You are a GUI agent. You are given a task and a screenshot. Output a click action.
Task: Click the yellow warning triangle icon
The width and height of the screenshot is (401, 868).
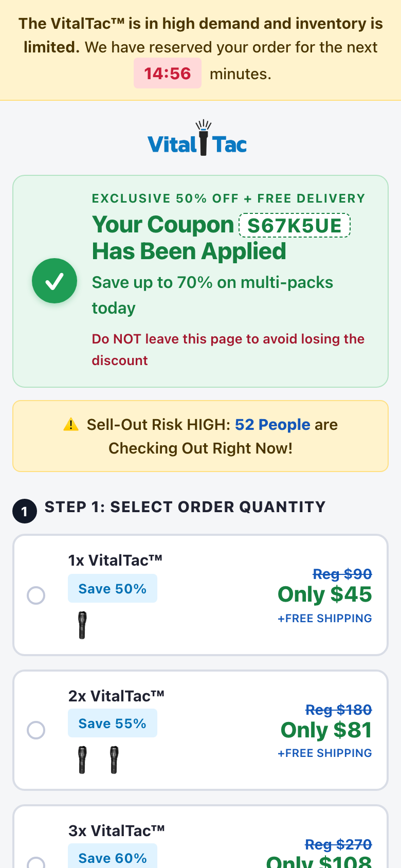pos(71,425)
